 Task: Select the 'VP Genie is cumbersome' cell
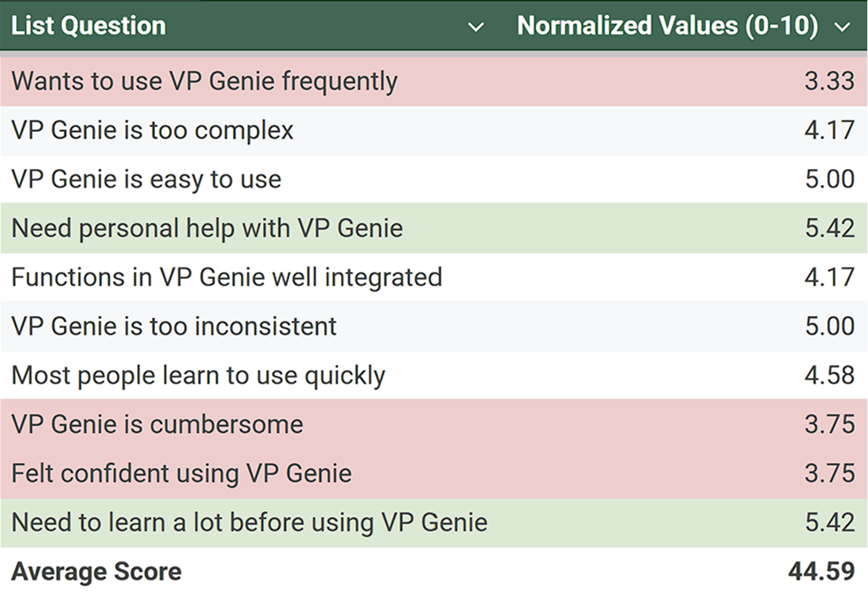click(x=158, y=424)
